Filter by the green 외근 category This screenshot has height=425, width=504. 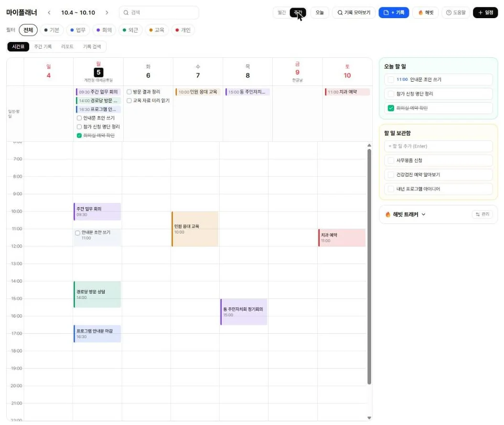click(130, 30)
